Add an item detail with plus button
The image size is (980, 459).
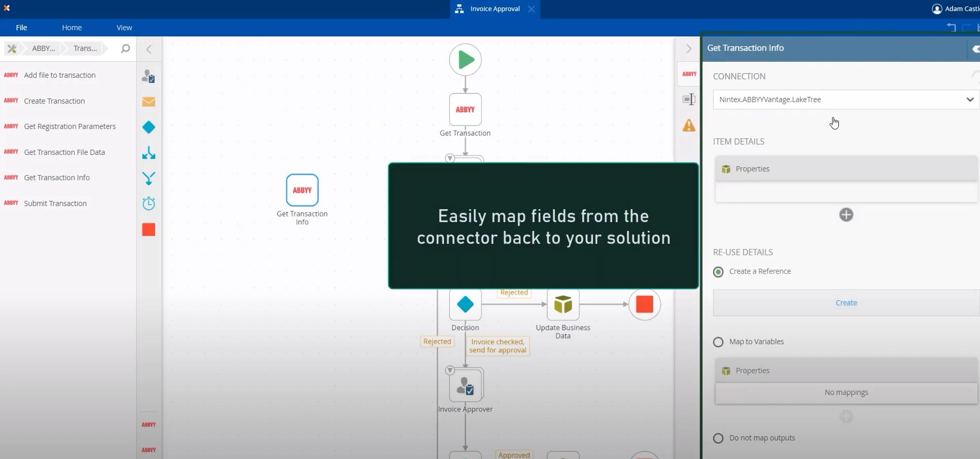(846, 215)
